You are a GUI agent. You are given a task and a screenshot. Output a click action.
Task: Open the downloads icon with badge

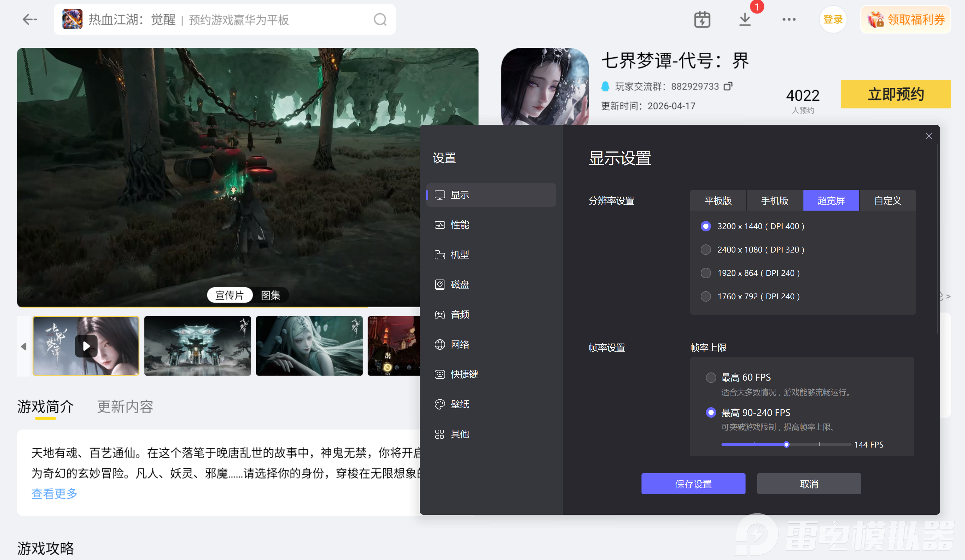point(745,20)
